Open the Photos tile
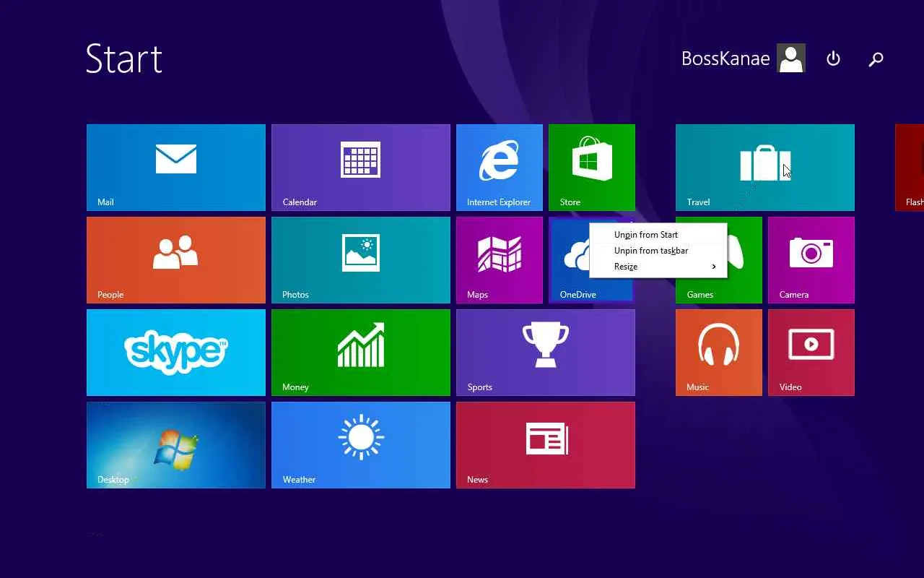Screen dimensions: 924x578 pyautogui.click(x=361, y=260)
